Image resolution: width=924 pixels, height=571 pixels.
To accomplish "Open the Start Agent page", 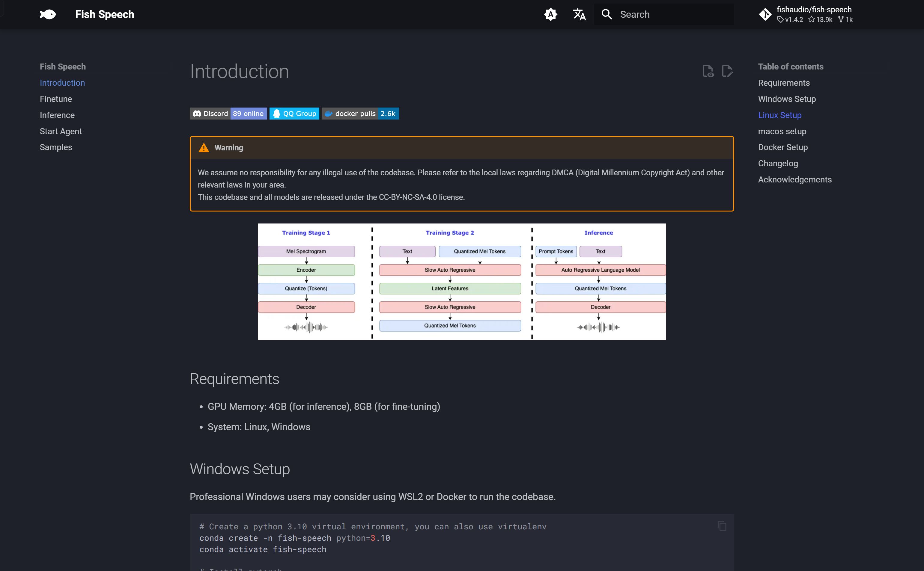I will [x=61, y=132].
